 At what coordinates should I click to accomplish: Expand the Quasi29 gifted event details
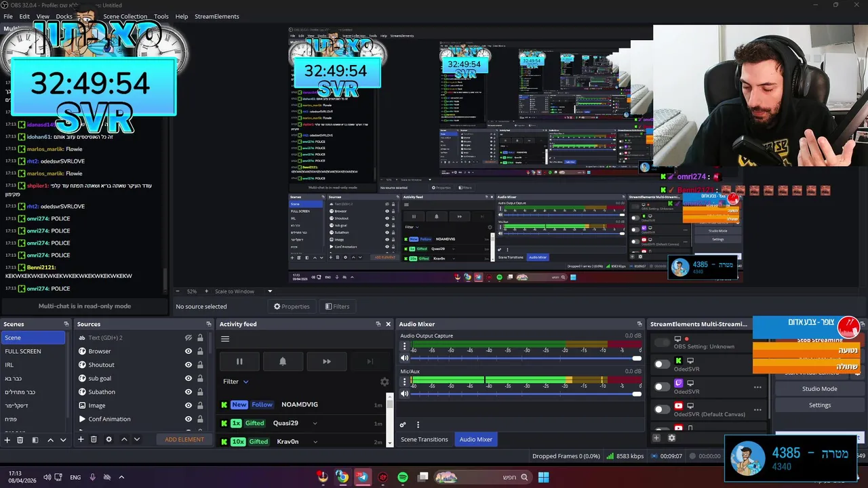315,423
